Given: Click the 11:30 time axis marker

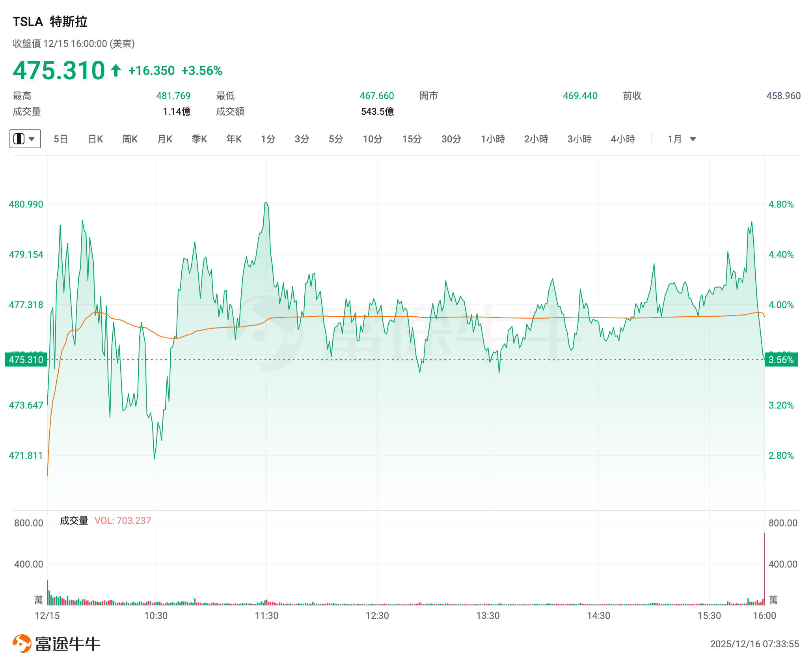Looking at the screenshot, I should (266, 616).
